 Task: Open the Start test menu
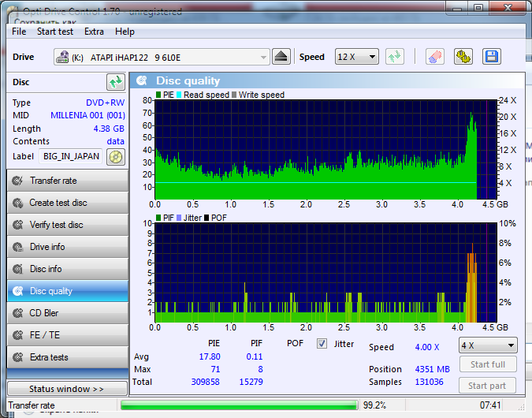(55, 32)
